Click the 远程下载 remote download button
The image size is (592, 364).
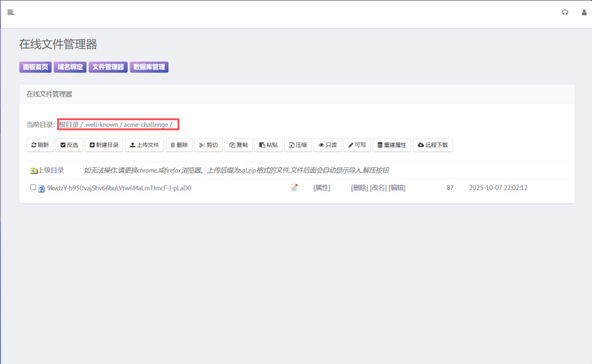coord(432,145)
